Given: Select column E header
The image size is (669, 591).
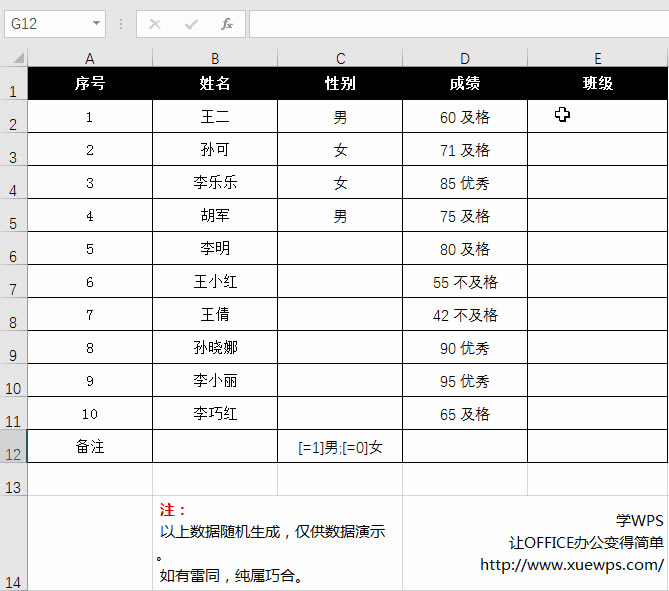Looking at the screenshot, I should pos(598,58).
